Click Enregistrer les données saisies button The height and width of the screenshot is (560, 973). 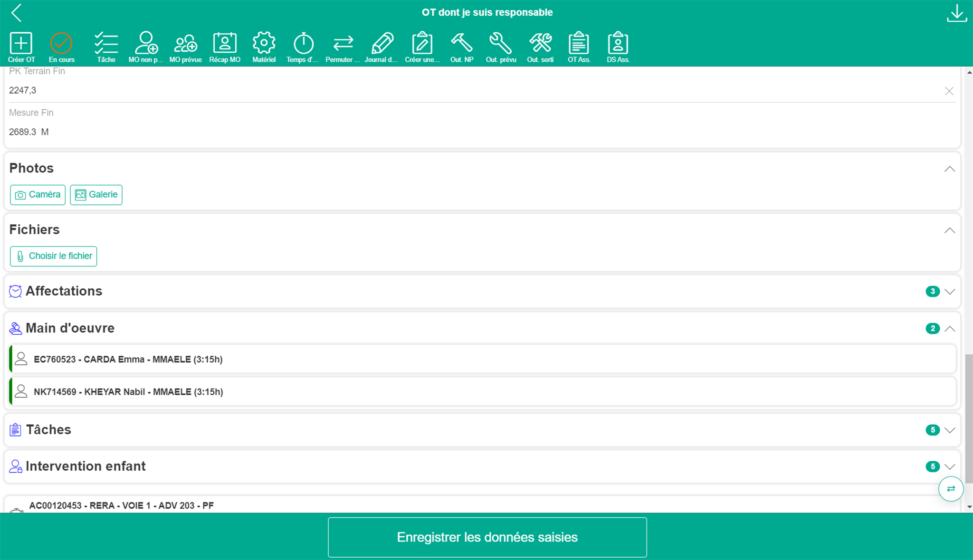click(487, 537)
